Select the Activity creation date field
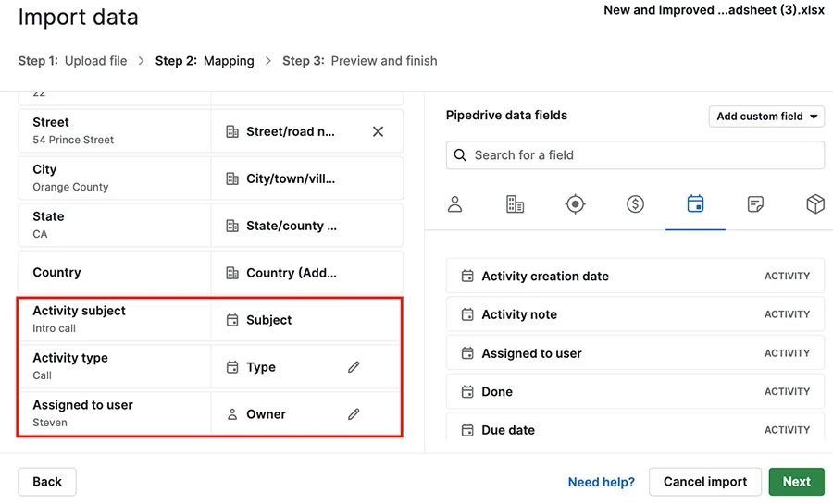The height and width of the screenshot is (504, 833). (x=635, y=276)
